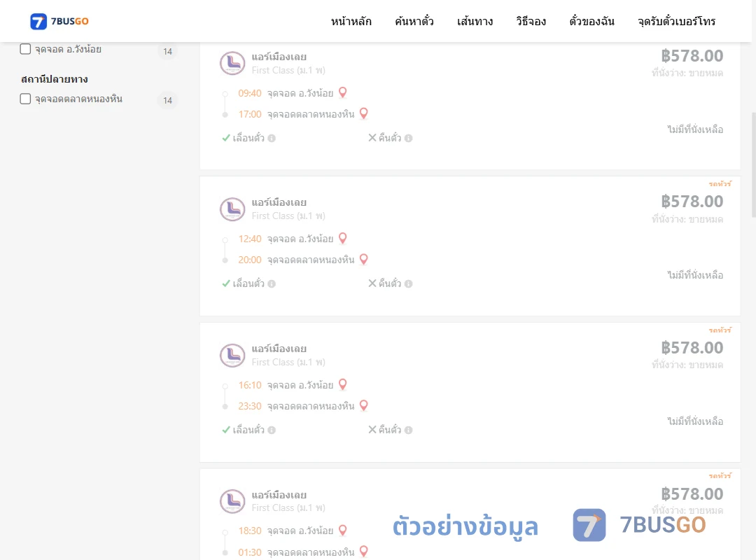Screen dimensions: 756x560
Task: Click ฿578.00 price on the 16:10 trip
Action: pos(692,348)
